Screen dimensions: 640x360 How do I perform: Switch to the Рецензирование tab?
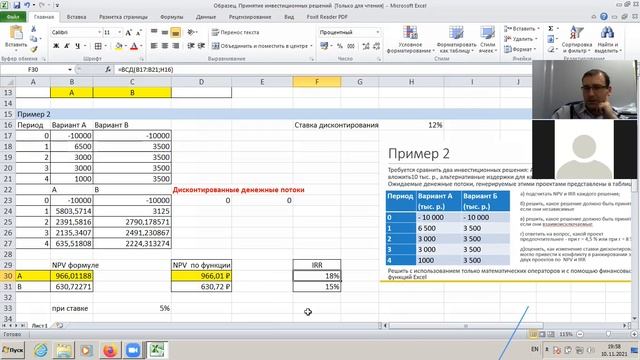(250, 17)
